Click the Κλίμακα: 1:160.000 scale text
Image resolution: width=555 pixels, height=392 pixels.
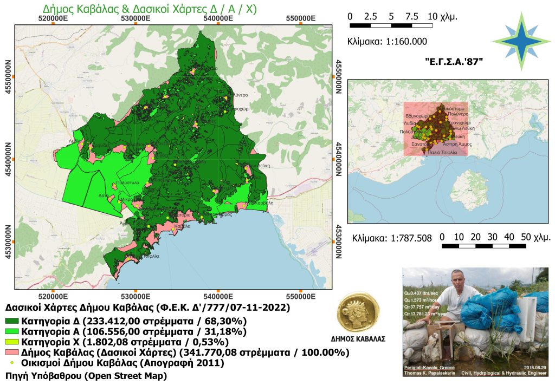click(x=387, y=42)
